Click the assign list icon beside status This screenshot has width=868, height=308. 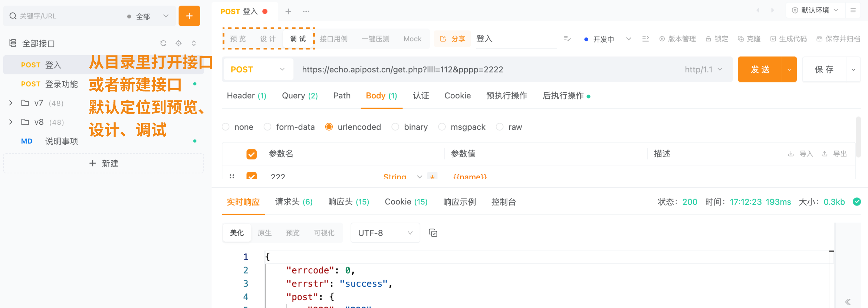pos(645,39)
